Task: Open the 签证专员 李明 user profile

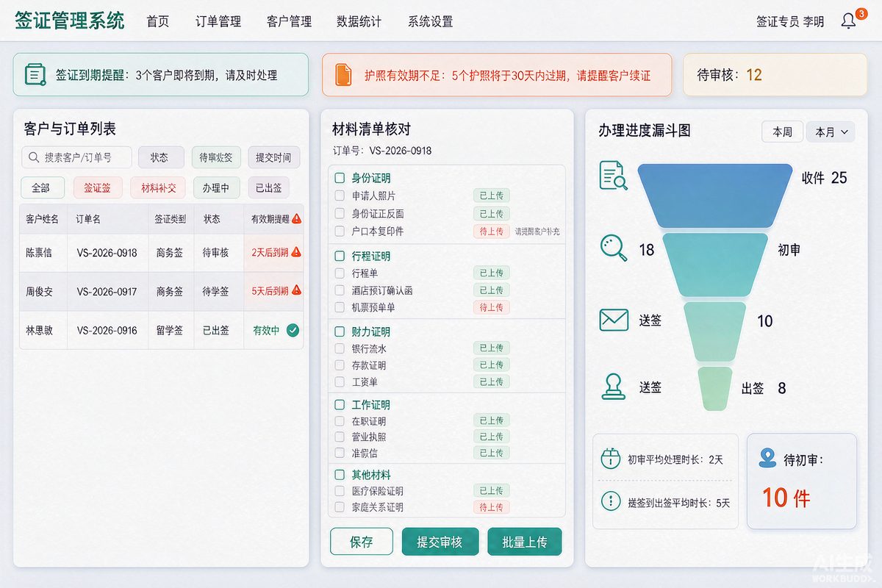Action: click(790, 22)
